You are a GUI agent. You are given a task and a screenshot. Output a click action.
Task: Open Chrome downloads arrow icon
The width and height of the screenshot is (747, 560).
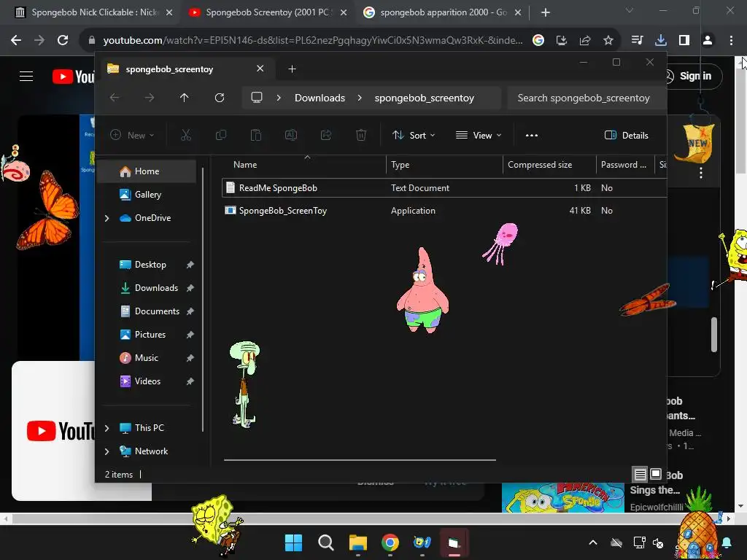click(x=661, y=41)
